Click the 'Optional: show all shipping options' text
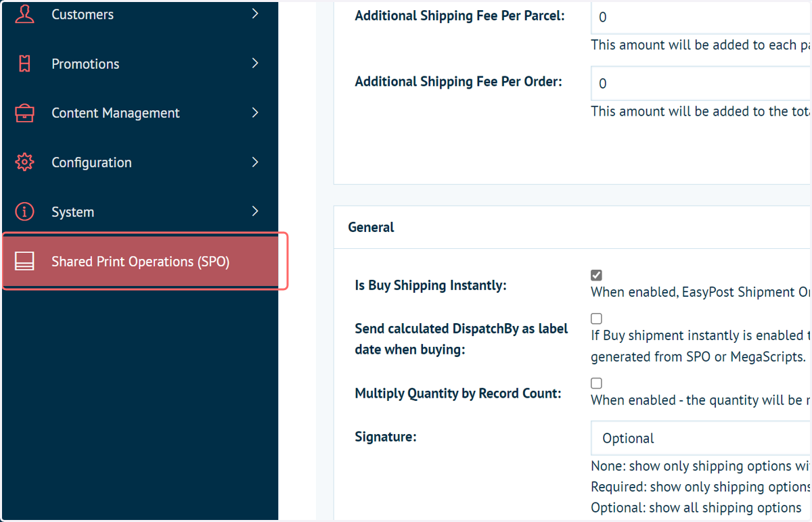 pos(696,508)
